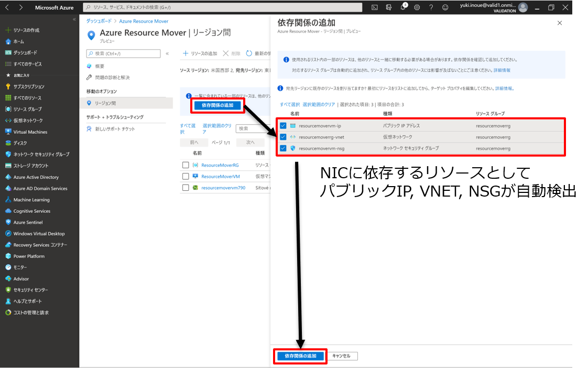Open サブスクリプション in the sidebar
Image resolution: width=588 pixels, height=368 pixels.
coord(25,86)
